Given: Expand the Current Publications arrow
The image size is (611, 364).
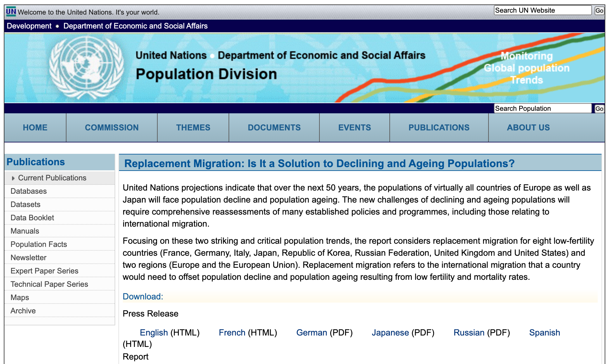Looking at the screenshot, I should point(13,178).
